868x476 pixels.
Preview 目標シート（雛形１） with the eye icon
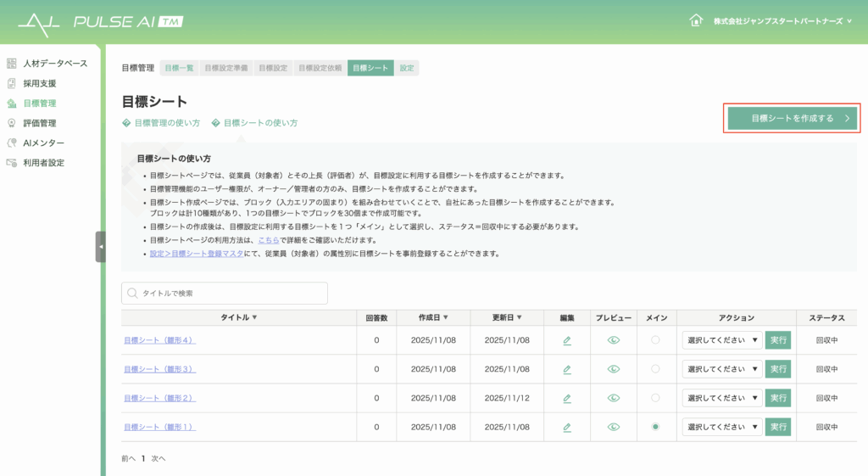pyautogui.click(x=614, y=427)
